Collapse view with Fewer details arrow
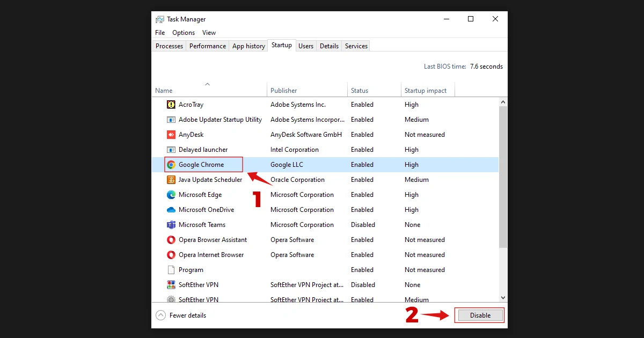Image resolution: width=644 pixels, height=338 pixels. click(160, 315)
